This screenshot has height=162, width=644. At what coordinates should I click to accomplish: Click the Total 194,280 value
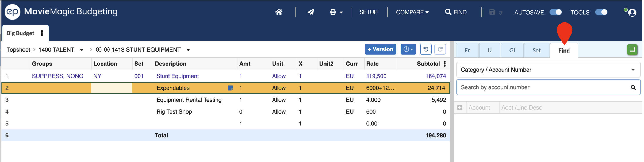point(435,135)
